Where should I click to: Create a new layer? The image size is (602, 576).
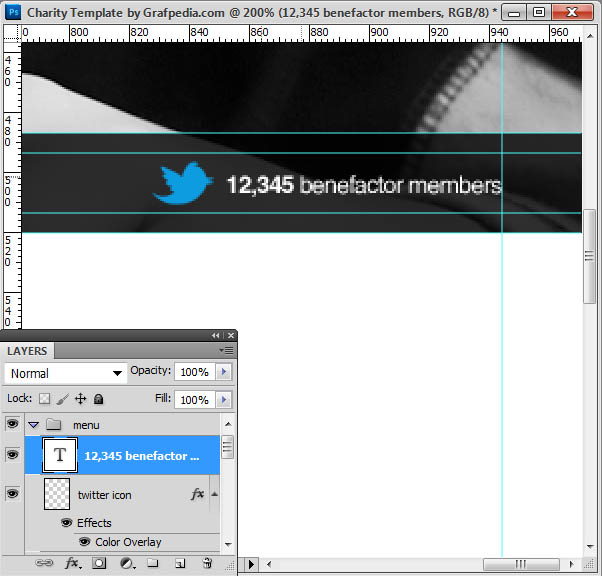pyautogui.click(x=180, y=563)
